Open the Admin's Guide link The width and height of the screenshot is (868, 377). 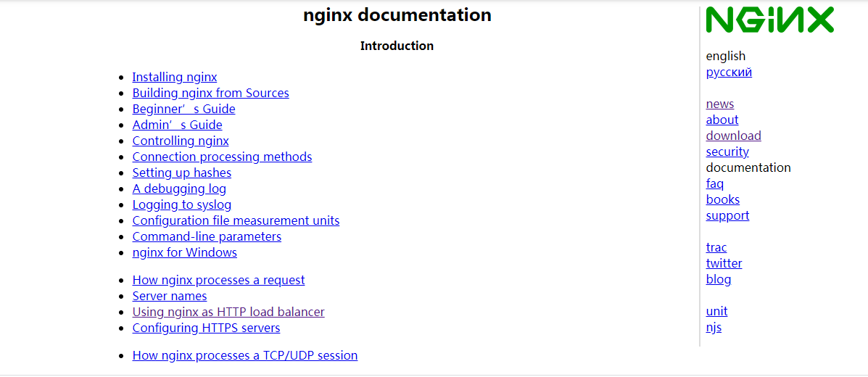pyautogui.click(x=177, y=125)
